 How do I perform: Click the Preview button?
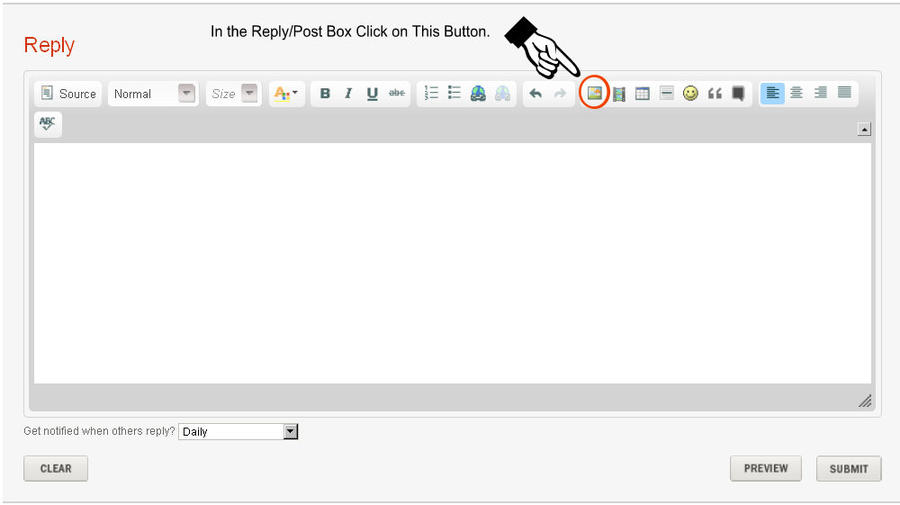(x=765, y=468)
